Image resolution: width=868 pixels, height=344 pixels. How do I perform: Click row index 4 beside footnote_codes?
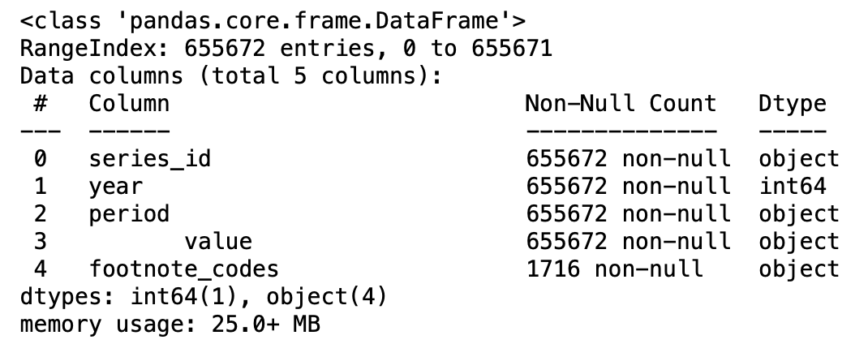[x=39, y=269]
